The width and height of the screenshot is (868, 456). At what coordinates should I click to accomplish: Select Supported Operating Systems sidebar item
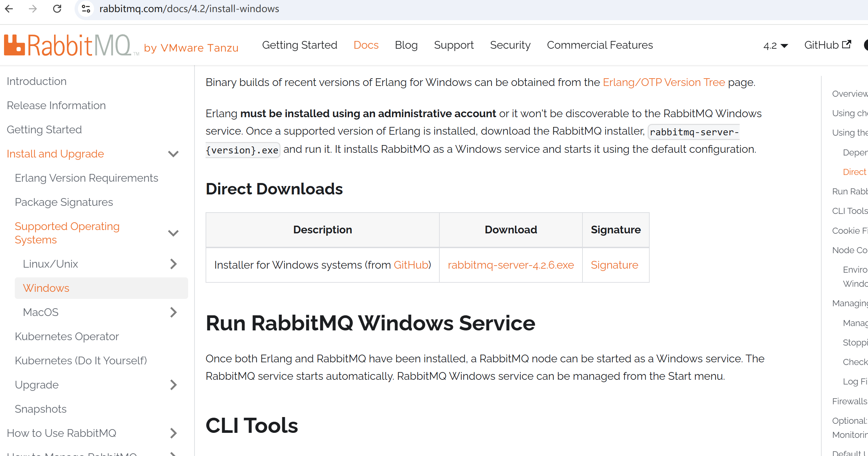click(68, 233)
